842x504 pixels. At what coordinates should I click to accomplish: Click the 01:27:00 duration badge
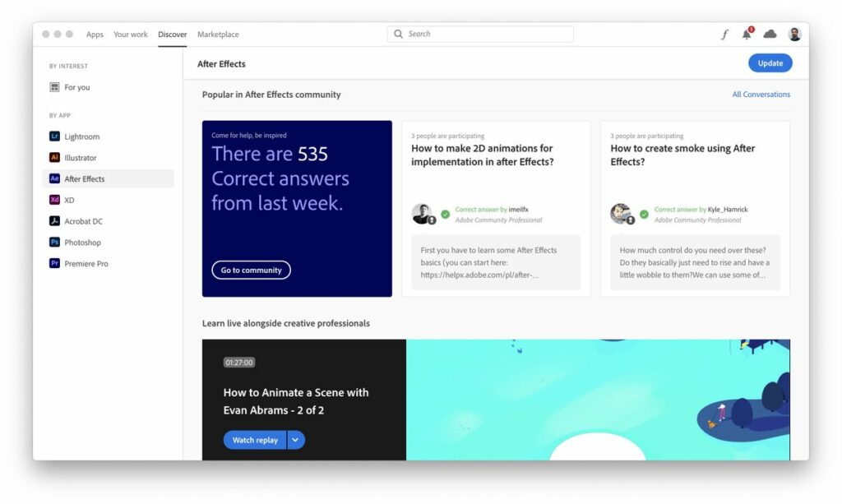(239, 363)
